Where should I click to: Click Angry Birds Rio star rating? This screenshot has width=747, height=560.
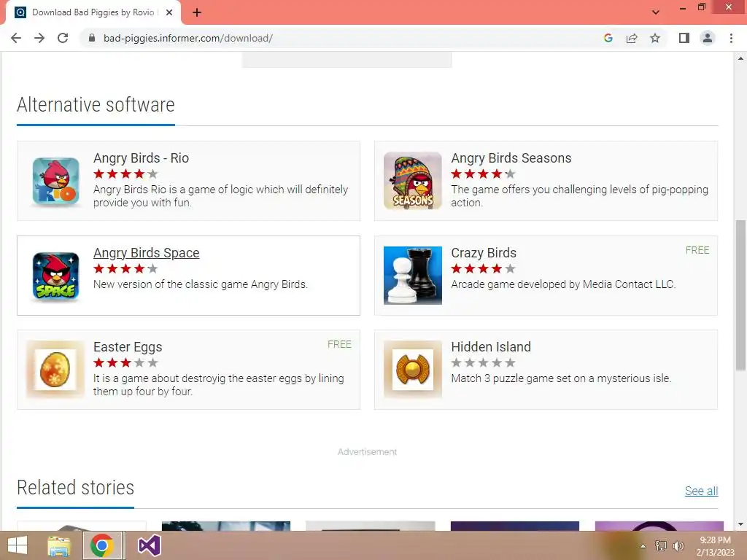[125, 174]
